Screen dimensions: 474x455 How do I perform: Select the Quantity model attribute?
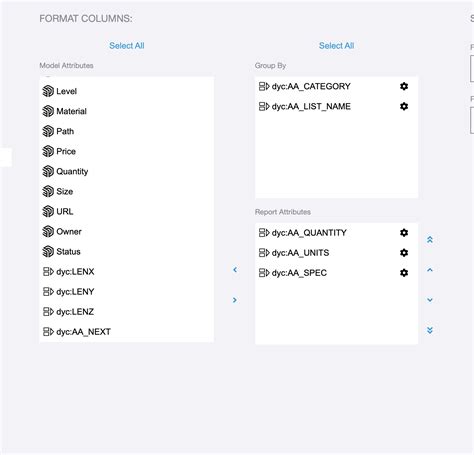point(126,171)
